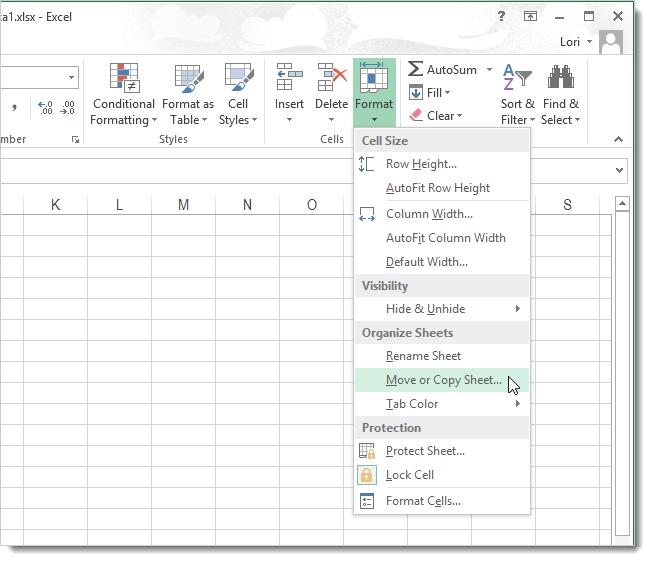Expand Insert dropdown arrow
The image size is (650, 561).
289,120
